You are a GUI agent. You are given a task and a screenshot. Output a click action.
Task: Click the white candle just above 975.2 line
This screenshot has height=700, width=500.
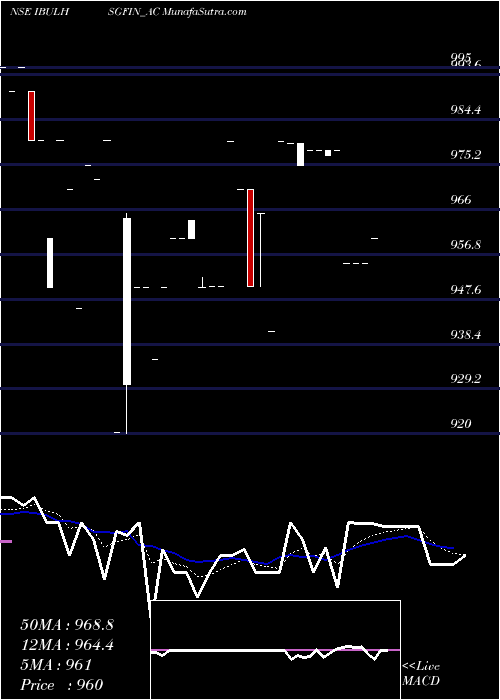coord(300,154)
